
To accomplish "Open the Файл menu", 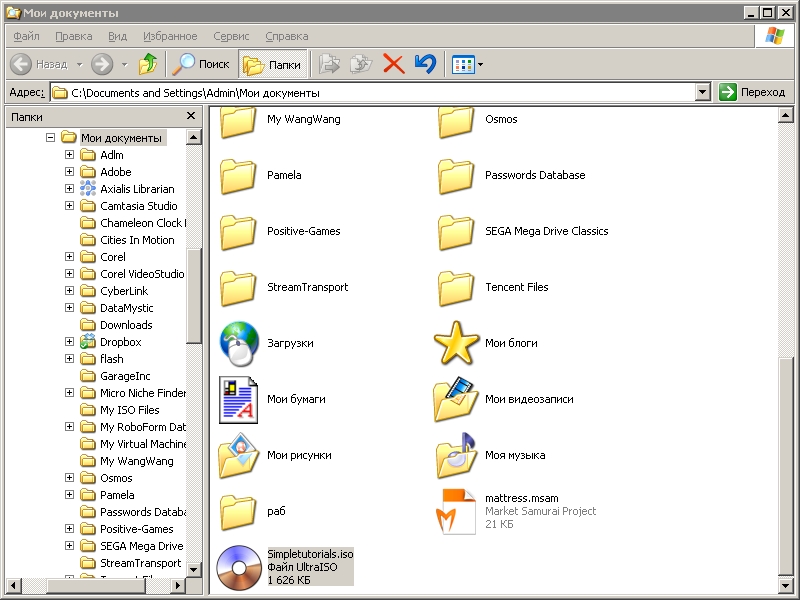I will [27, 36].
